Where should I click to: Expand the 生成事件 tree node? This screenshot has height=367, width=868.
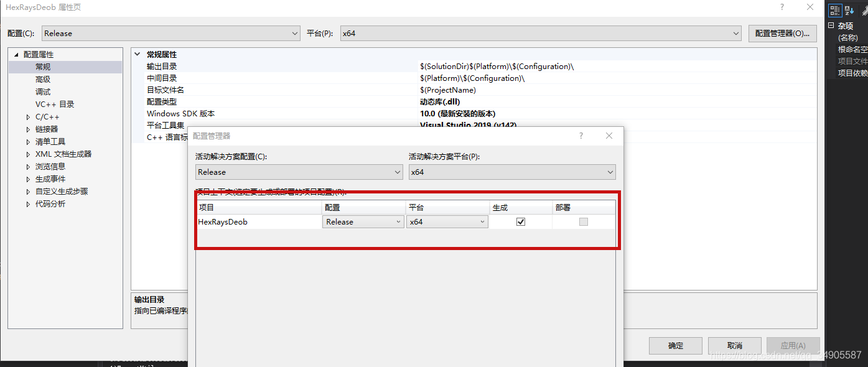28,179
